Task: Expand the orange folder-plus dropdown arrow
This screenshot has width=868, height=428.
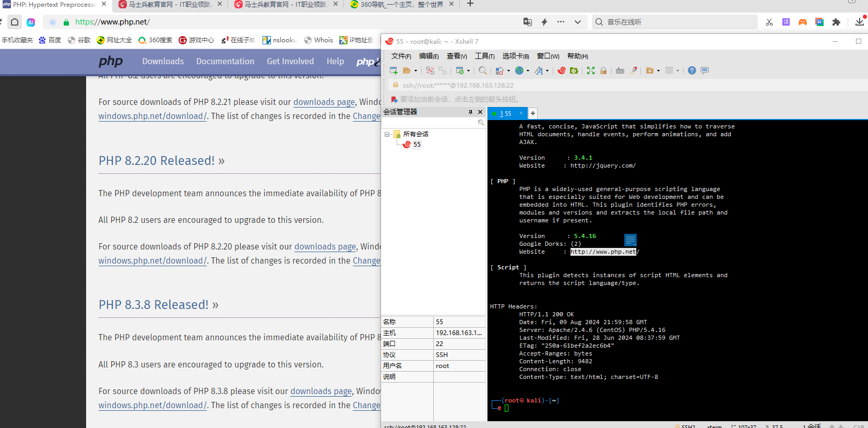Action: (x=658, y=71)
